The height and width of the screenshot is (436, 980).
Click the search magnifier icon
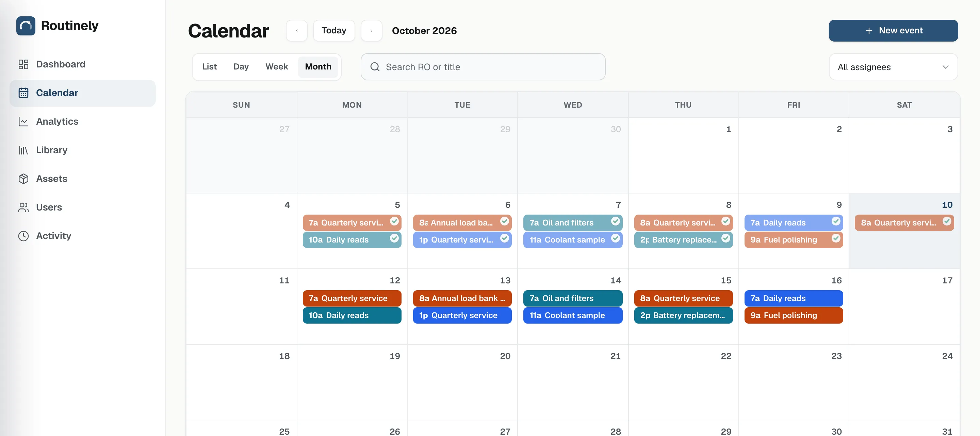375,67
